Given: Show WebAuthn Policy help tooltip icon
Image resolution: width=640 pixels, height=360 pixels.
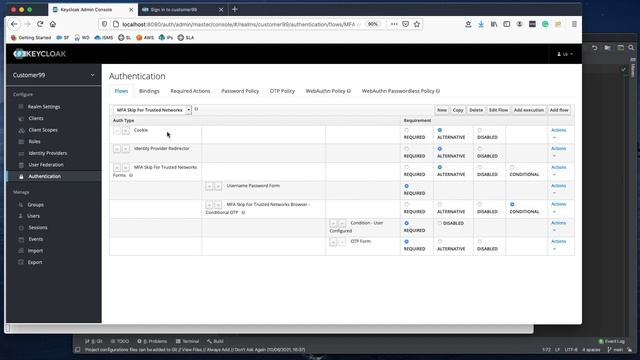Looking at the screenshot, I should click(349, 91).
